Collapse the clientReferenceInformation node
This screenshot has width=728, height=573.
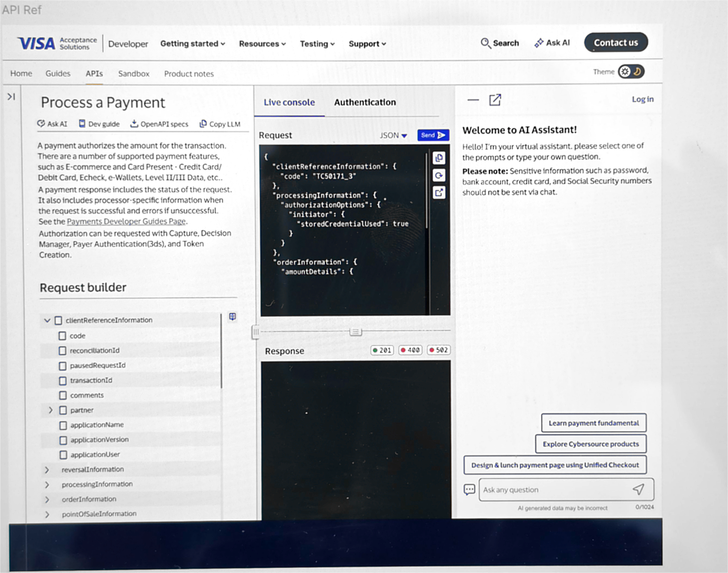click(x=47, y=320)
